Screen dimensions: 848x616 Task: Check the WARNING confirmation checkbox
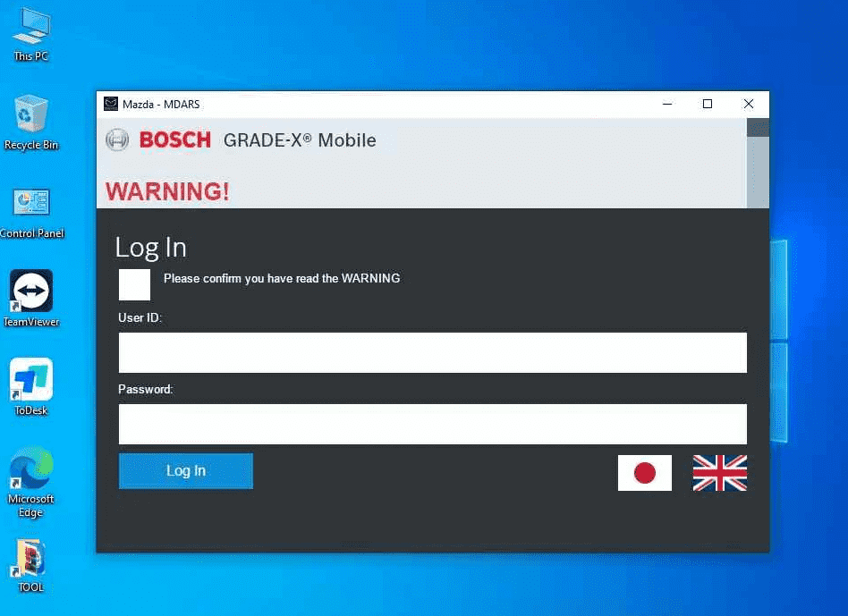click(x=134, y=284)
